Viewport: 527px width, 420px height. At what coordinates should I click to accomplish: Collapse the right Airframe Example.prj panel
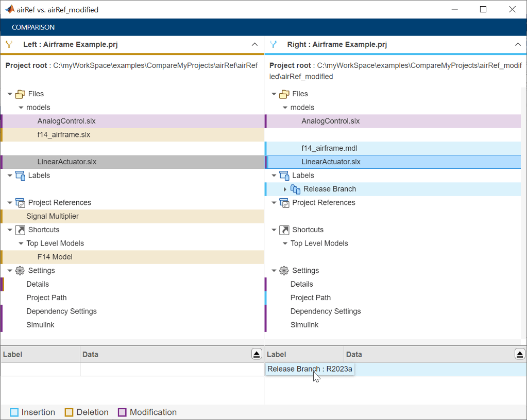[518, 45]
